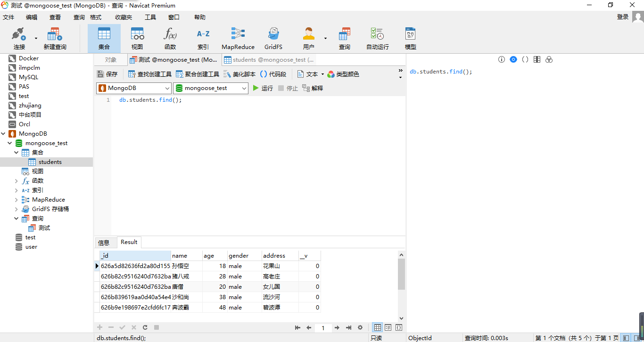Select the Result tab
Image resolution: width=644 pixels, height=342 pixels.
(129, 242)
